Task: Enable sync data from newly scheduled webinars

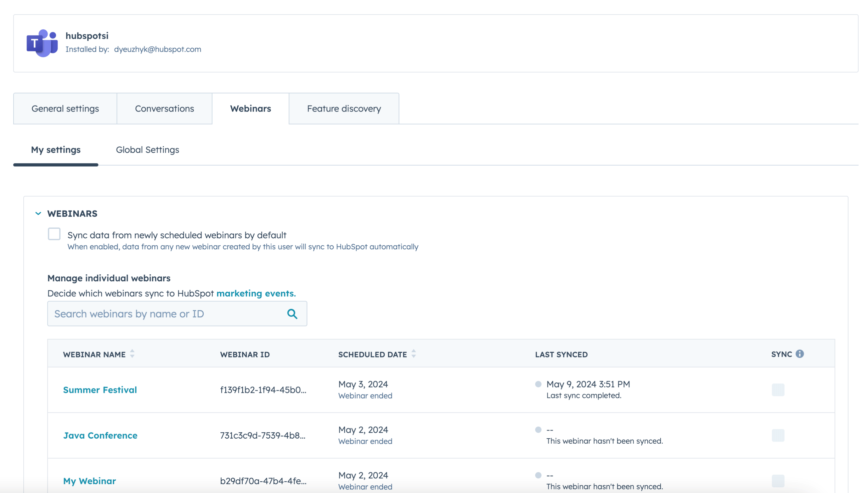Action: tap(54, 234)
